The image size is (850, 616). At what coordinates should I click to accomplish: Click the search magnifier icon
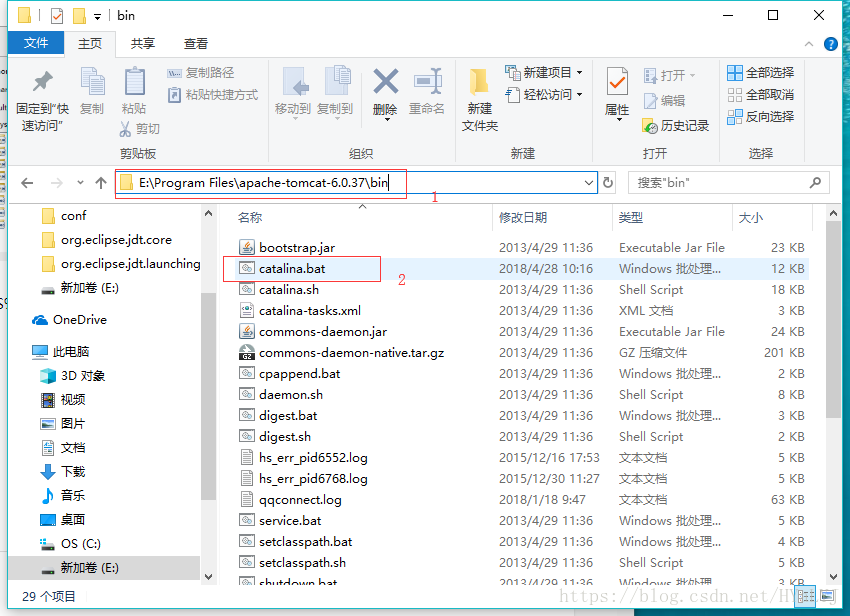pos(815,183)
